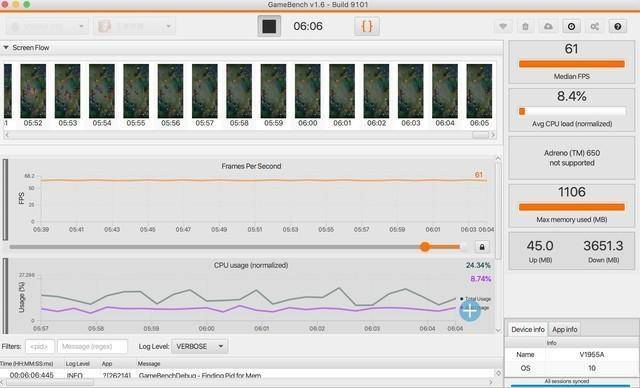Switch to the Device info tab
The image size is (640, 388).
pyautogui.click(x=527, y=329)
